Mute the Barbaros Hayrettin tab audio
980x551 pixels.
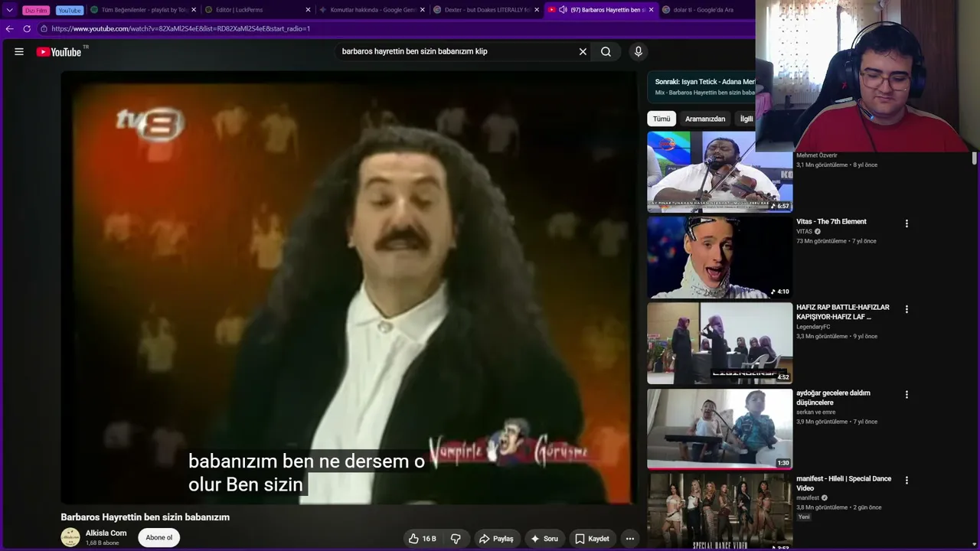click(x=563, y=10)
